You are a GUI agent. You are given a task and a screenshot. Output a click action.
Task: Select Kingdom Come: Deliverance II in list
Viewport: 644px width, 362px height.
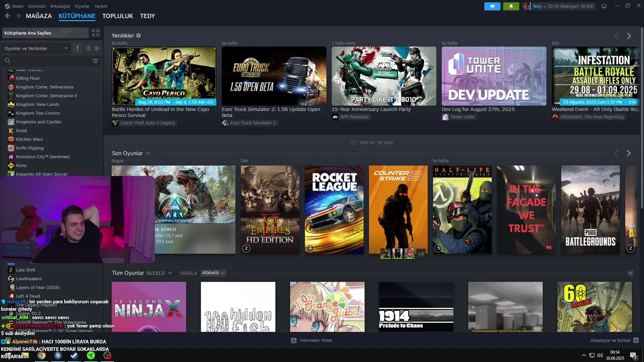[x=46, y=96]
